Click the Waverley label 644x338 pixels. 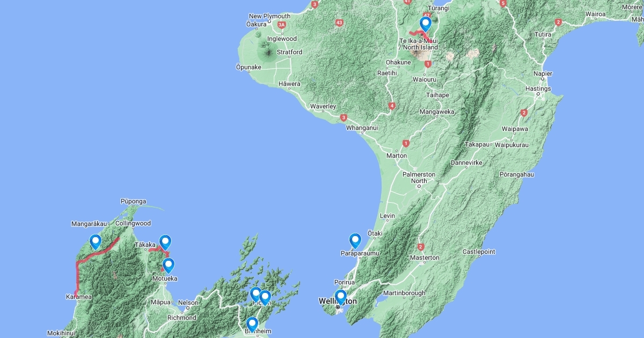(x=323, y=107)
